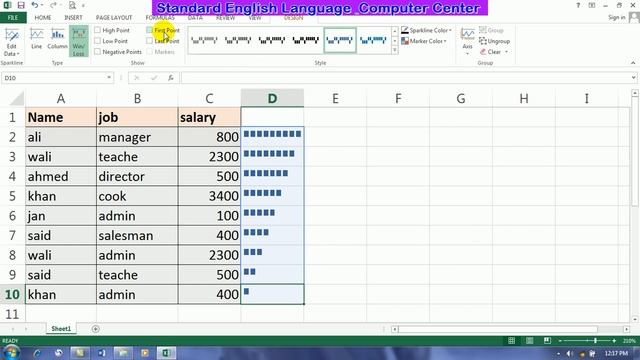Select row 10 header

pos(12,294)
